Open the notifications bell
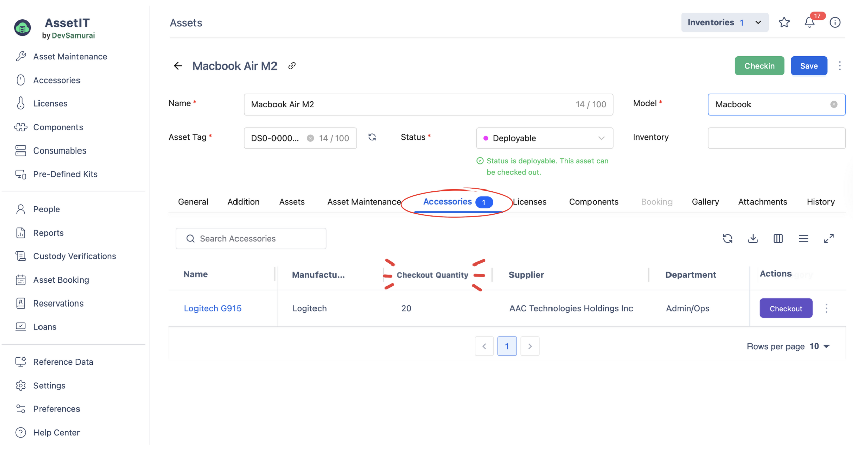 (809, 22)
